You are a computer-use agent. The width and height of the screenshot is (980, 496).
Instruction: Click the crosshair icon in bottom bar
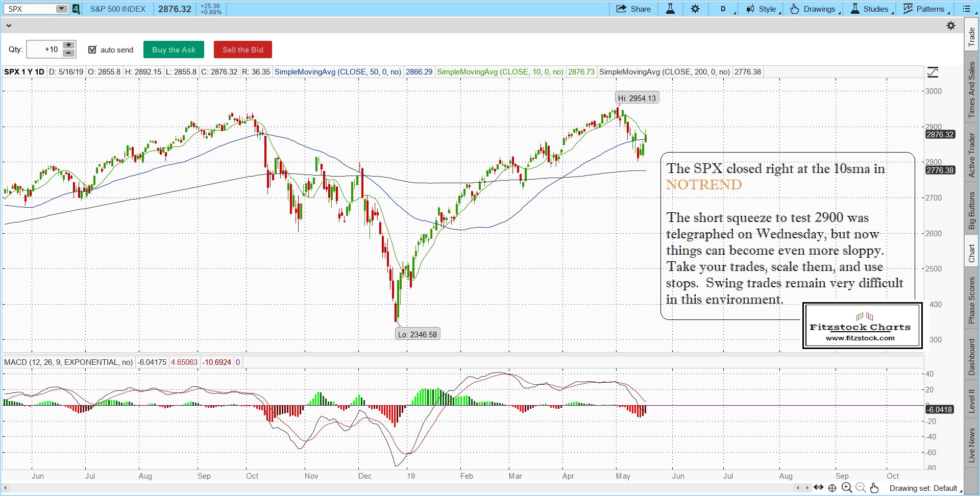click(832, 488)
